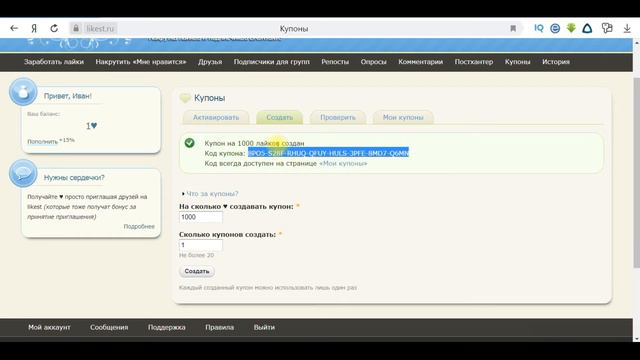Click the padlock site security icon

click(76, 28)
